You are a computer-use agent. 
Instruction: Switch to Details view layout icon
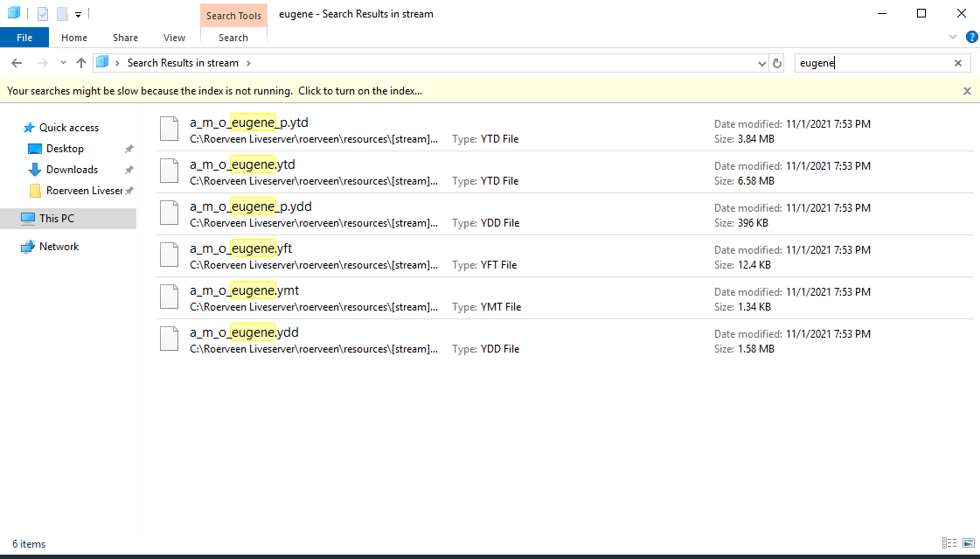coord(949,543)
